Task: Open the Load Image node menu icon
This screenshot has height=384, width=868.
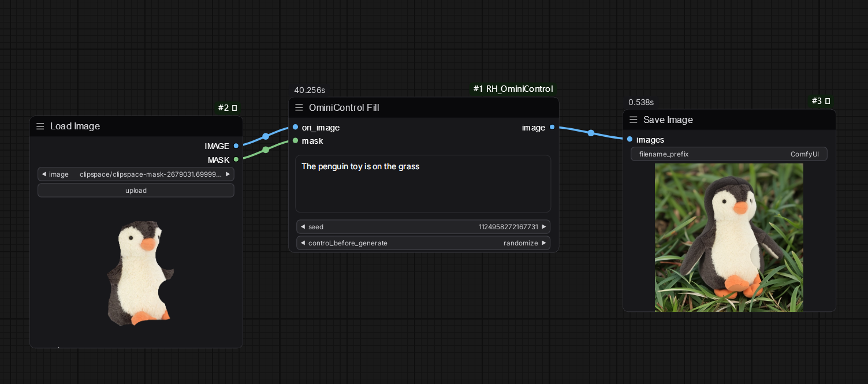Action: pyautogui.click(x=40, y=126)
